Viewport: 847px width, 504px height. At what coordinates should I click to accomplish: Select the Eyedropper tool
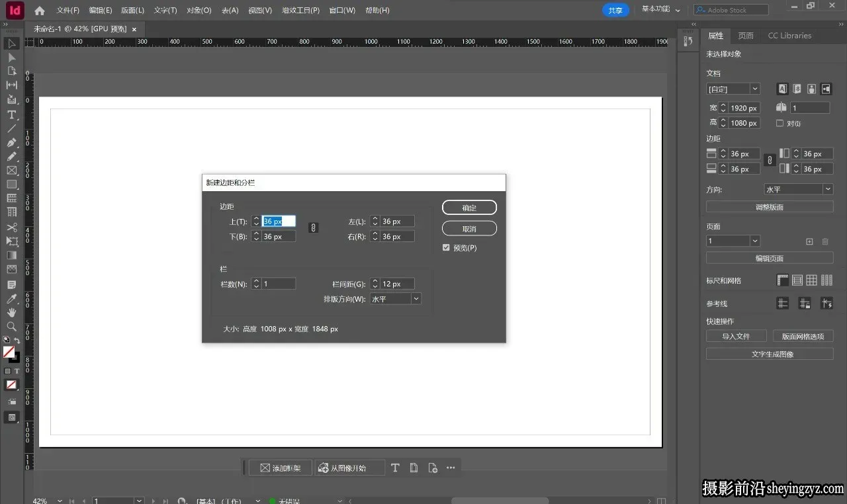12,299
